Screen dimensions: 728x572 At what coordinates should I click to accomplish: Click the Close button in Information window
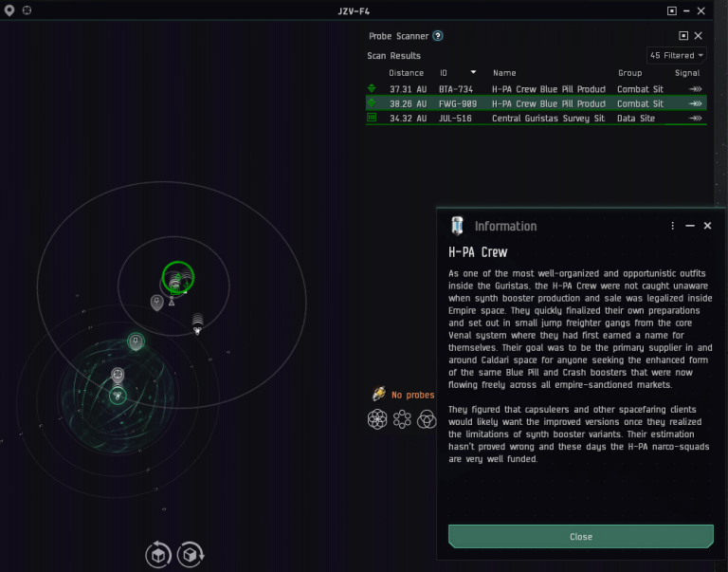[581, 536]
